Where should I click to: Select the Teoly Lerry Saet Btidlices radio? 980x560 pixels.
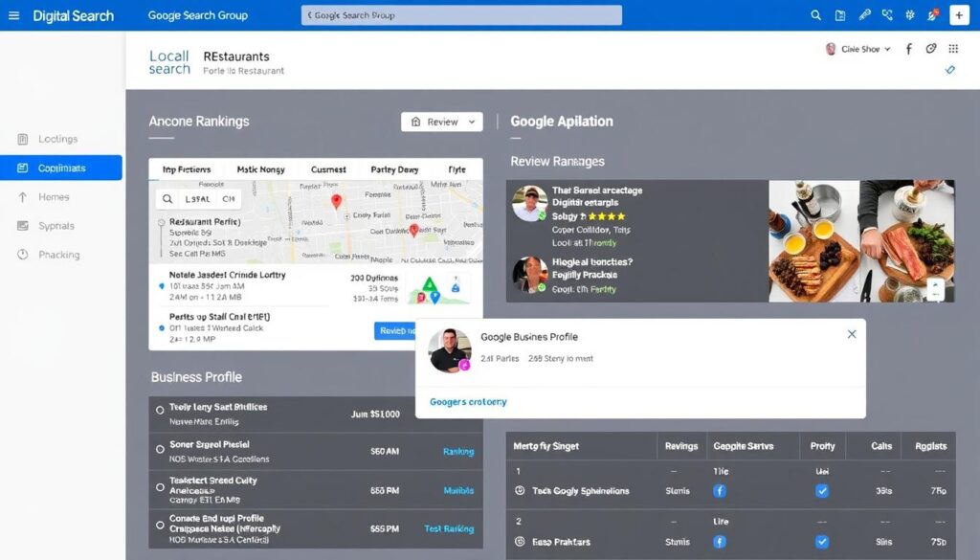click(160, 410)
